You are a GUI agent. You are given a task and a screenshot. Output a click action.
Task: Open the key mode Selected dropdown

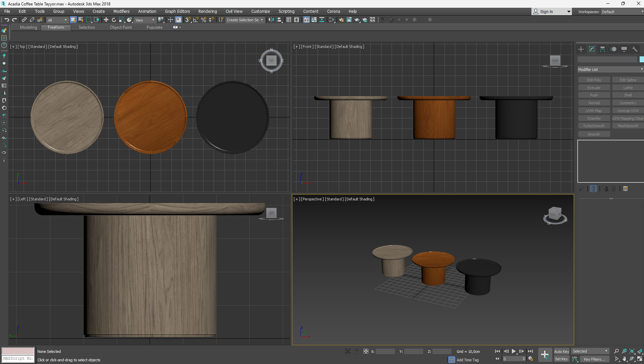pyautogui.click(x=590, y=351)
